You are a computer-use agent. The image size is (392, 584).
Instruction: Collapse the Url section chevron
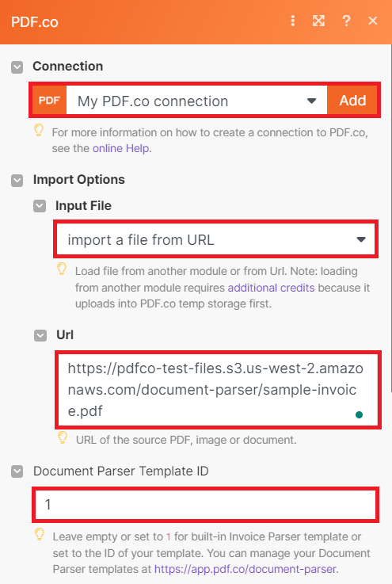40,335
